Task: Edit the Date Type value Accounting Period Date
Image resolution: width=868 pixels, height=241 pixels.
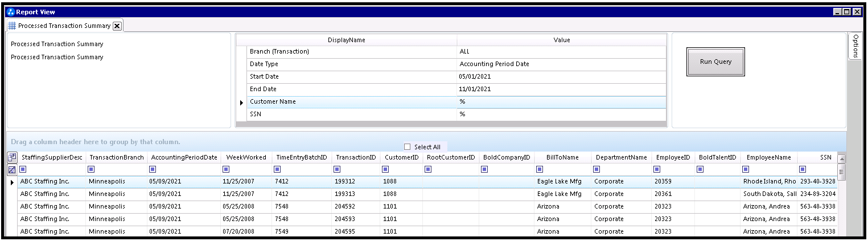Action: [x=561, y=64]
